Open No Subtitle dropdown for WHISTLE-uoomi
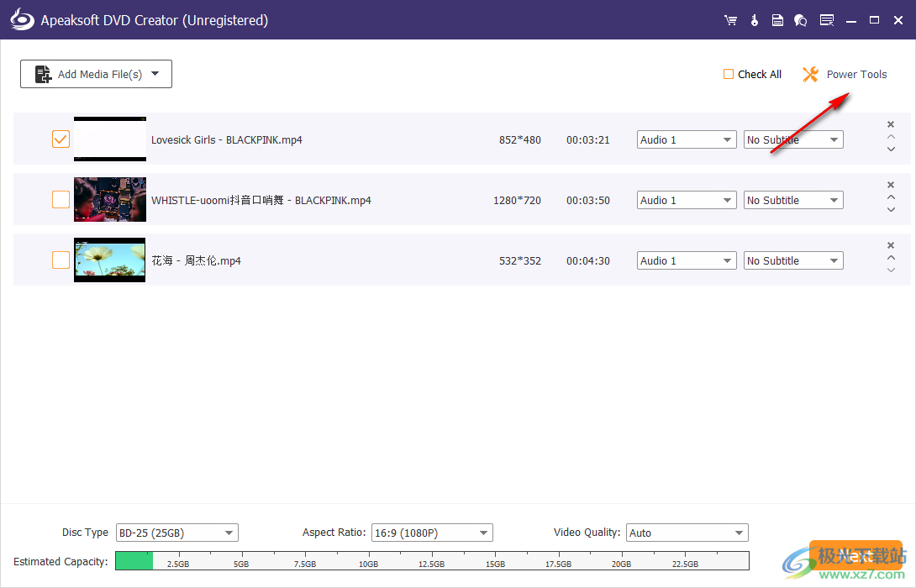The image size is (916, 588). tap(793, 200)
